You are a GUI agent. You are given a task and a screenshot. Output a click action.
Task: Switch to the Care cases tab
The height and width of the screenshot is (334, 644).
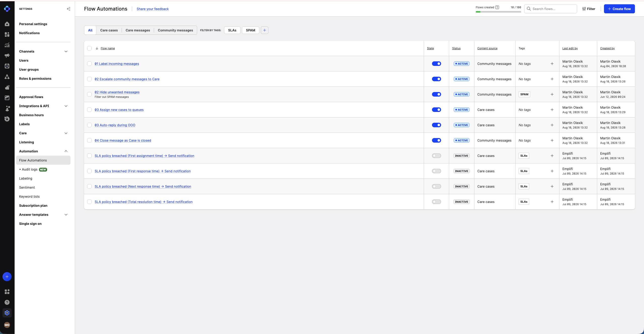pos(109,30)
